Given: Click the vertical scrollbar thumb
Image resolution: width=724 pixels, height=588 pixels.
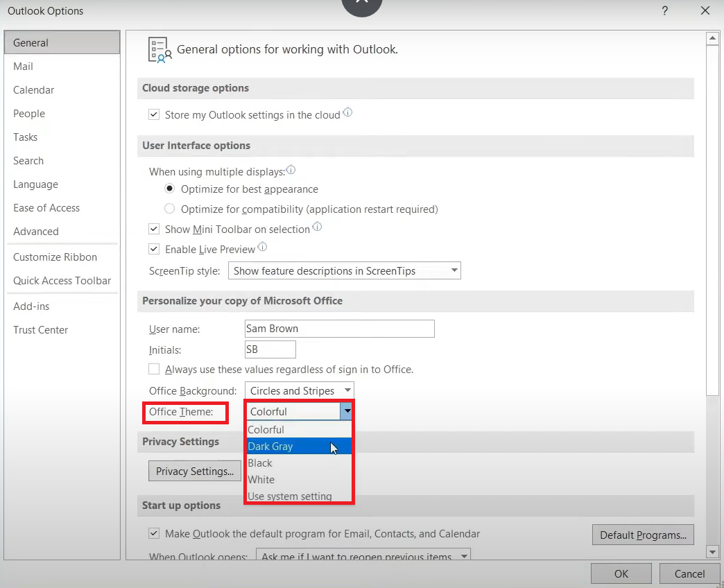Looking at the screenshot, I should [x=712, y=220].
